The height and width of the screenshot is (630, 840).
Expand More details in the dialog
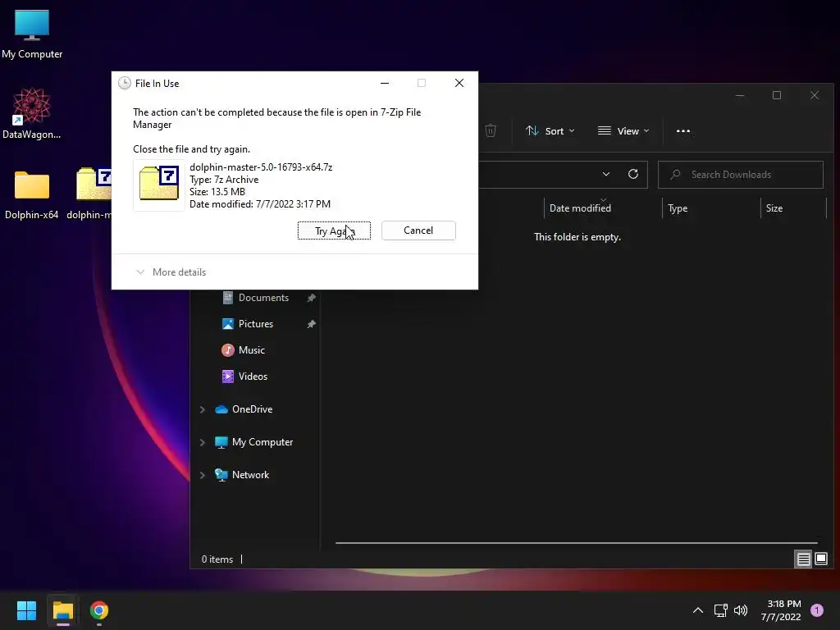pos(171,272)
